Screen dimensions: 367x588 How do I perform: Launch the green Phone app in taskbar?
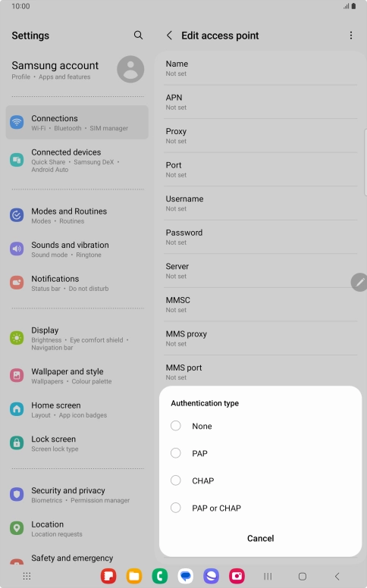[160, 576]
